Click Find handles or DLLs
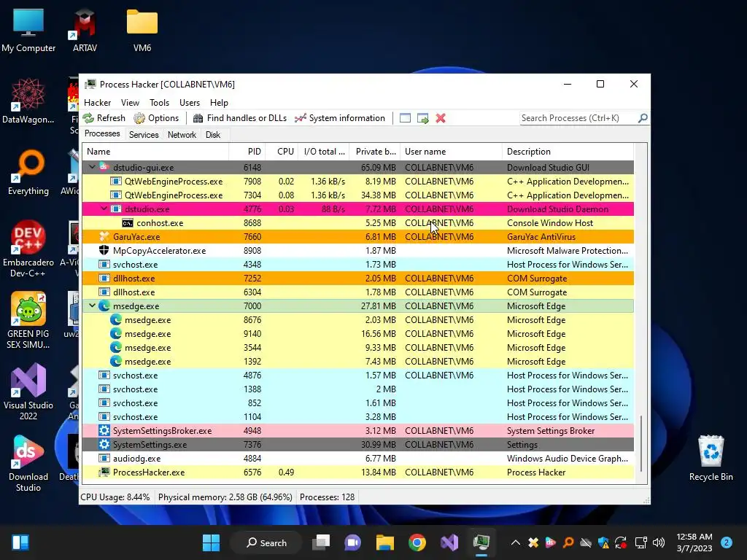Screen dimensions: 747x560 click(240, 118)
